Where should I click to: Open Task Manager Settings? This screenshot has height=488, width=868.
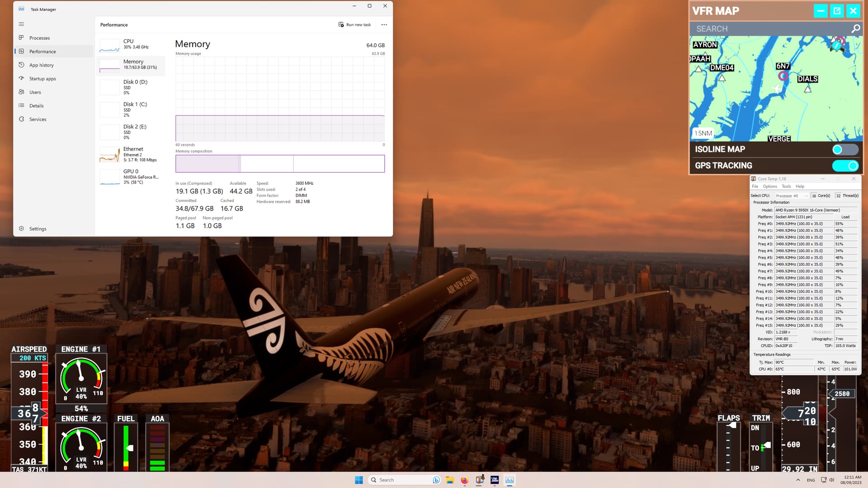coord(38,229)
